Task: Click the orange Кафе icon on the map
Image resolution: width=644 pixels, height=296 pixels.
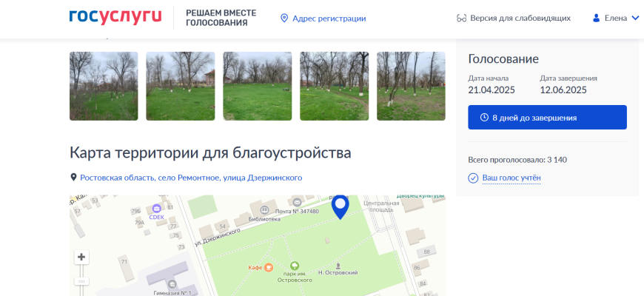Action: coord(268,267)
